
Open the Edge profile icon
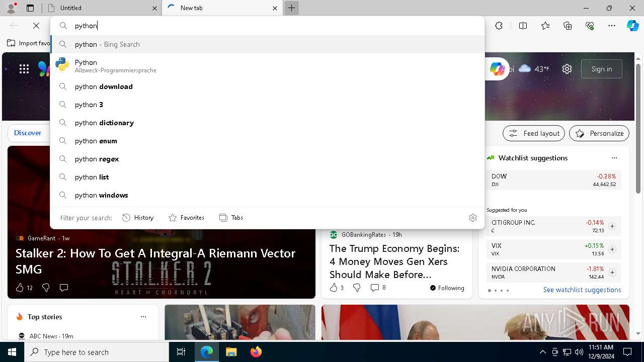(11, 8)
